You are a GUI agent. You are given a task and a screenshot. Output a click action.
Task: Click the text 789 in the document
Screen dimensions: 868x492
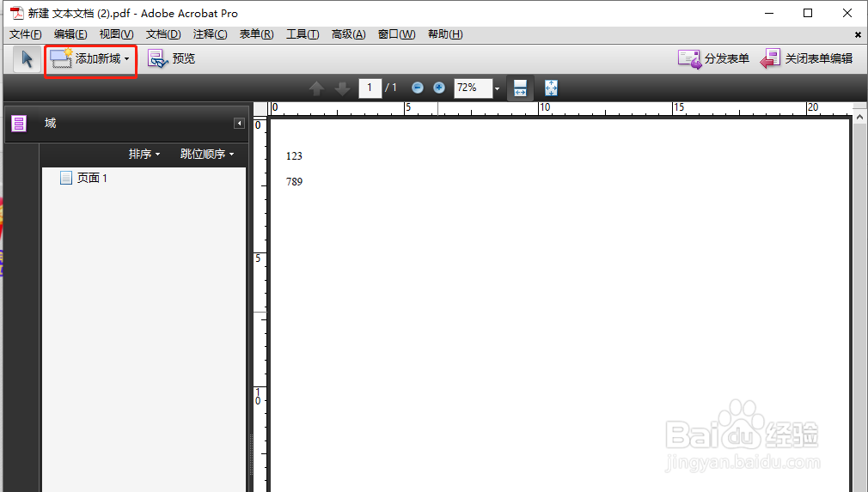tap(294, 181)
